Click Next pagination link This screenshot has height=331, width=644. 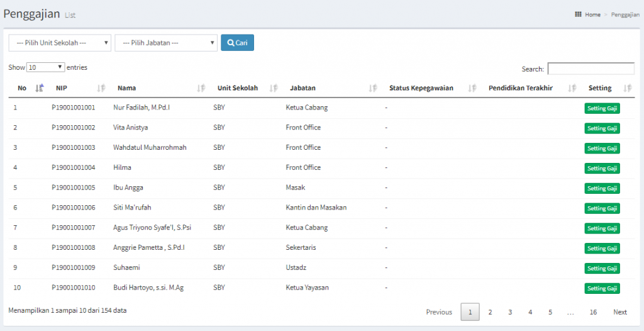point(619,312)
